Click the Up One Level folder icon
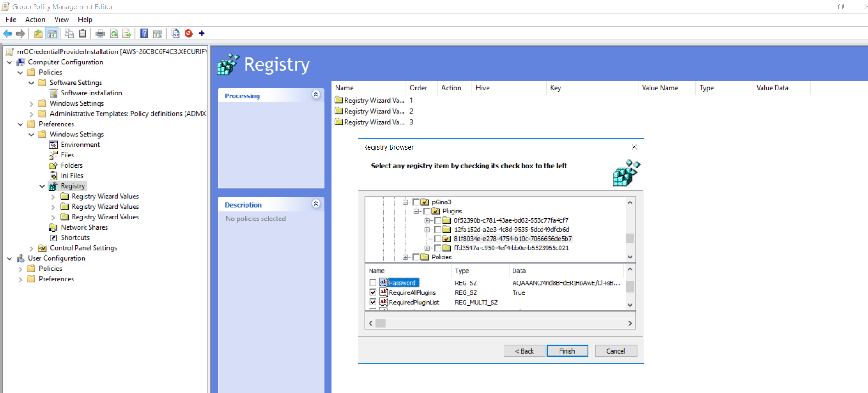This screenshot has height=393, width=868. click(39, 34)
